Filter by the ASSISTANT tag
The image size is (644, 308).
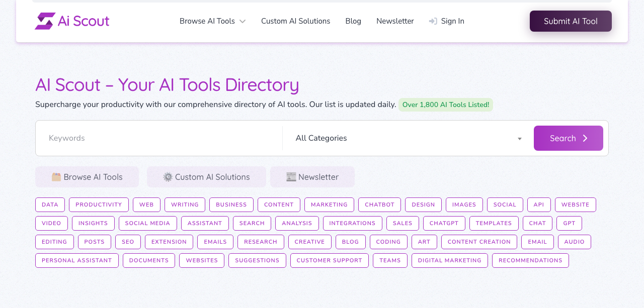(x=205, y=223)
